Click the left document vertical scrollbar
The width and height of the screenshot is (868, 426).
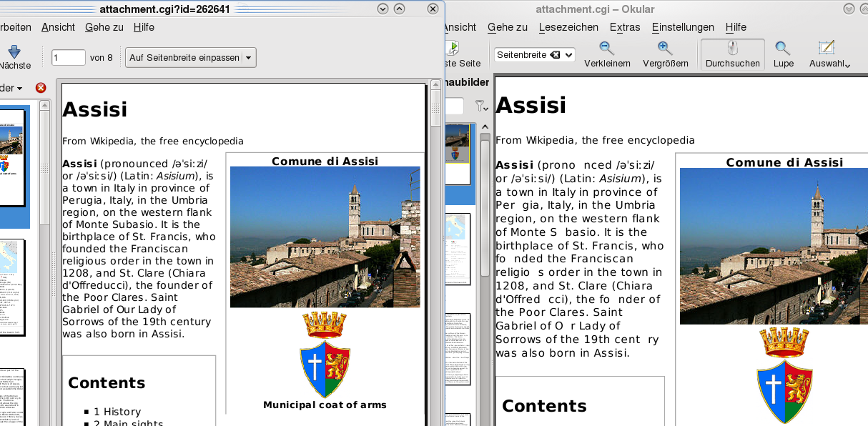click(435, 250)
